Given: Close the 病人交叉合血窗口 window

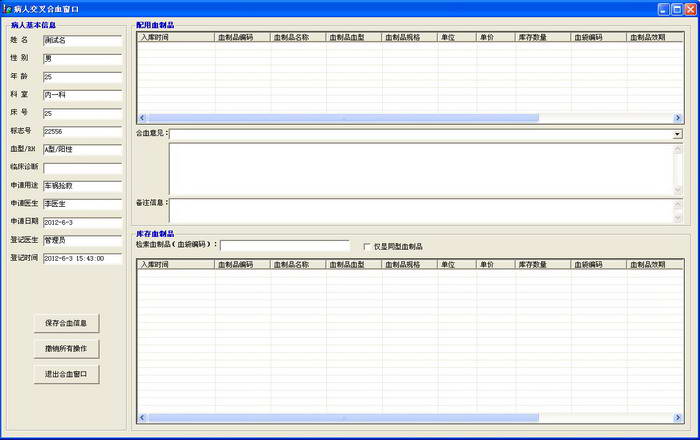Looking at the screenshot, I should tap(691, 9).
